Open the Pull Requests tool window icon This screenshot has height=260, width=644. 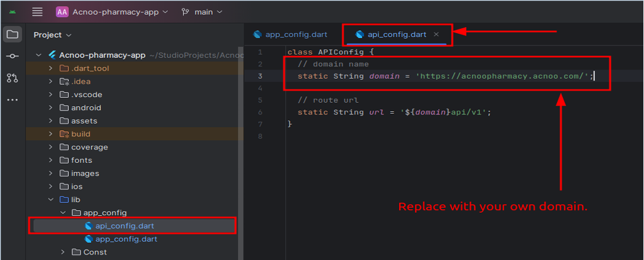tap(12, 78)
